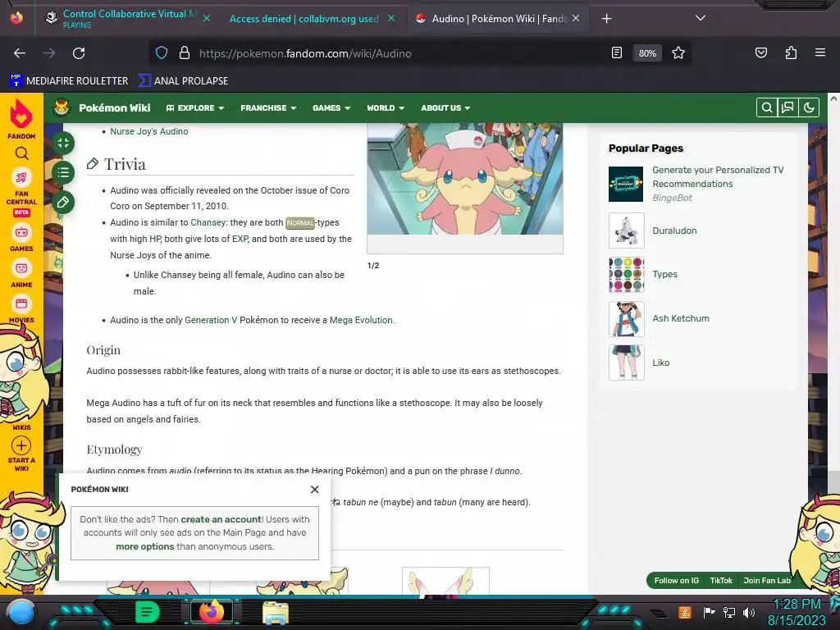This screenshot has width=840, height=630.
Task: Open the Duraludon popular page
Action: [674, 231]
